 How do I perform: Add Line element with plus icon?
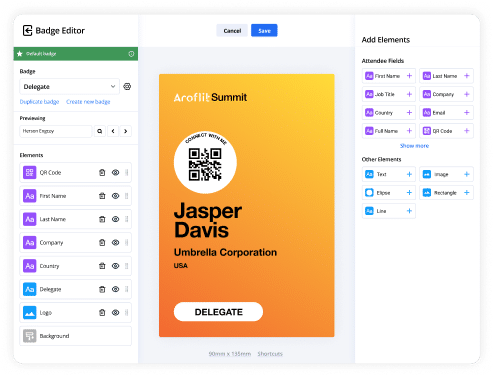tap(409, 211)
